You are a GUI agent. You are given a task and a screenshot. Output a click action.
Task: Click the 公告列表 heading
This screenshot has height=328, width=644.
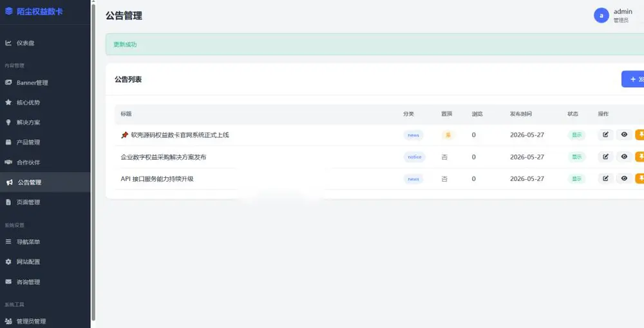pyautogui.click(x=128, y=79)
